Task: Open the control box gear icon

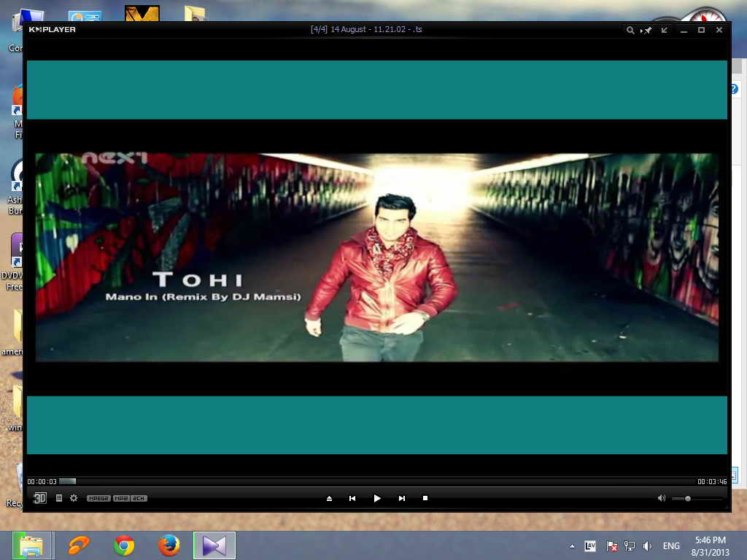Action: (74, 498)
